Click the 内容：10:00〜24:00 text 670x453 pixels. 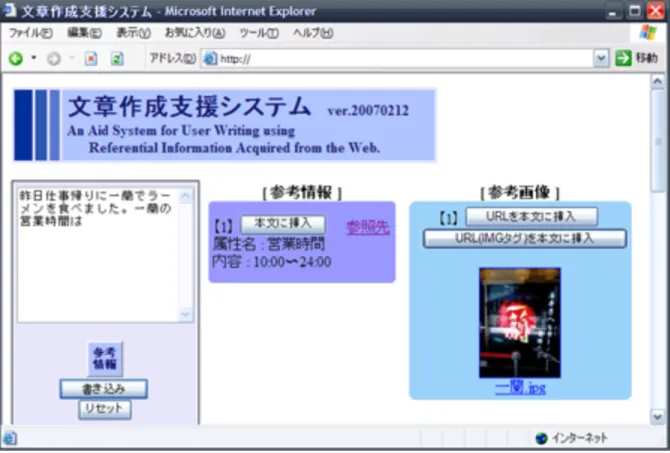272,262
